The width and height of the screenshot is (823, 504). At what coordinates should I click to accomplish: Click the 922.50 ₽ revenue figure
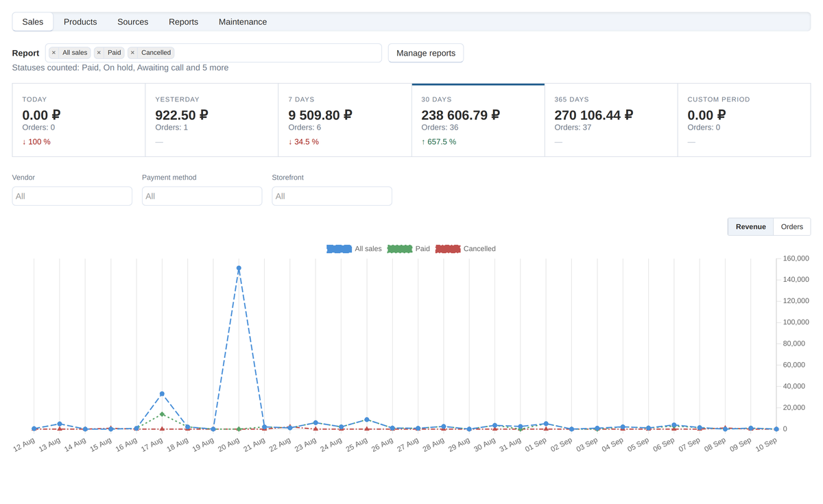pos(182,115)
